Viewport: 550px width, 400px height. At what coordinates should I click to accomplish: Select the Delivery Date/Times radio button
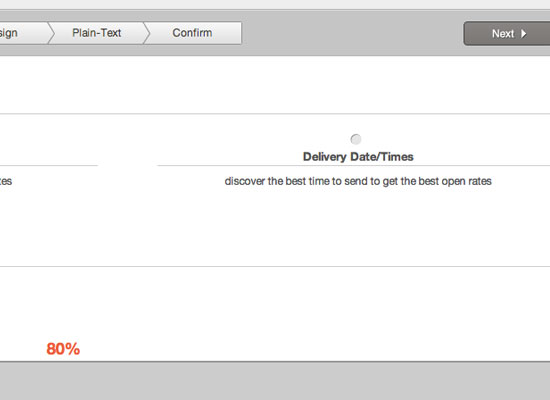coord(356,139)
